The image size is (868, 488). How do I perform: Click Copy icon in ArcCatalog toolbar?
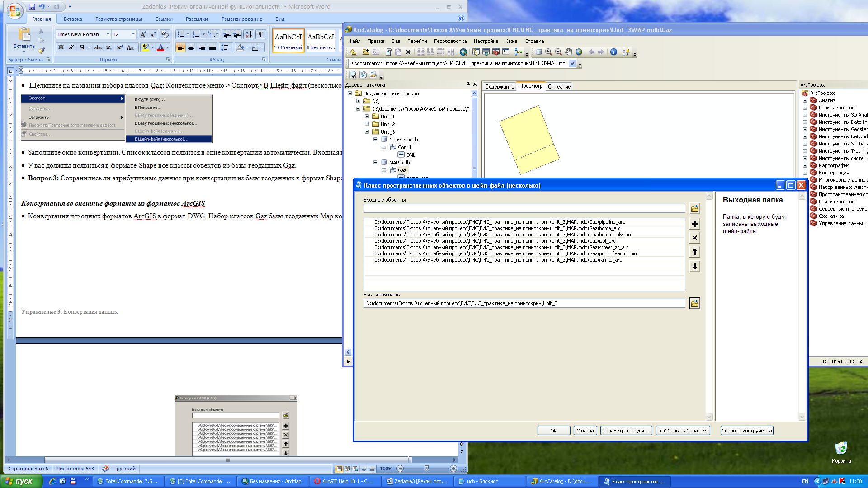[x=388, y=52]
